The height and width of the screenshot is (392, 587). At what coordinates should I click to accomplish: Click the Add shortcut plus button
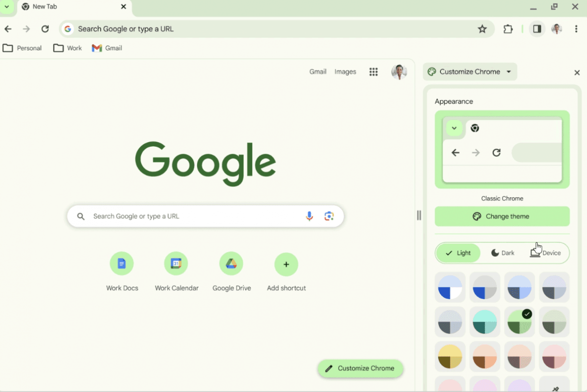click(x=286, y=264)
